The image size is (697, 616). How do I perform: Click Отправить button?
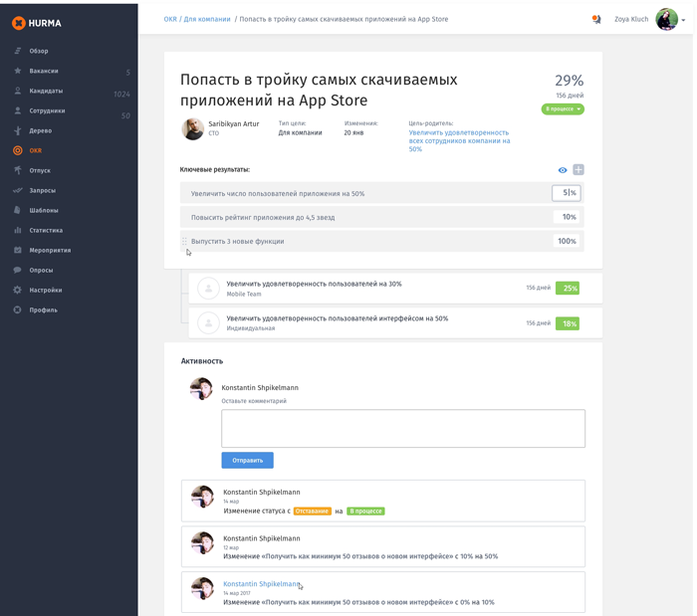point(248,460)
